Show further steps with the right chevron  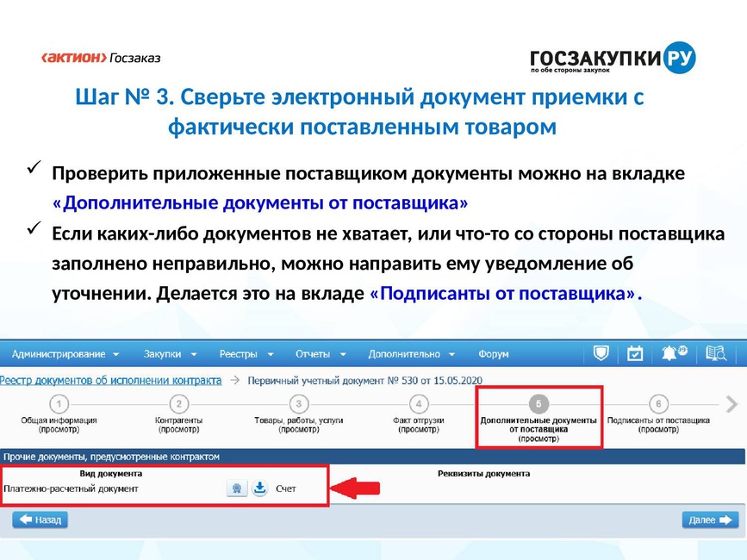(x=731, y=404)
